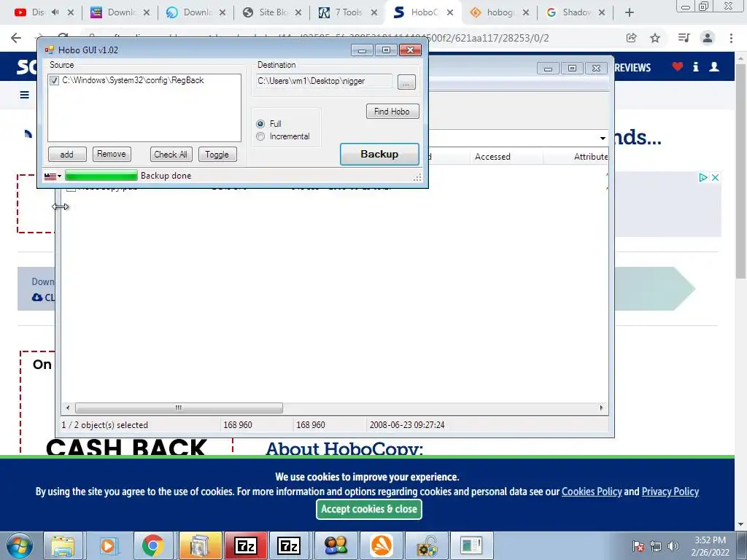
Task: Click the AdChoices icon on the ad
Action: pos(703,178)
